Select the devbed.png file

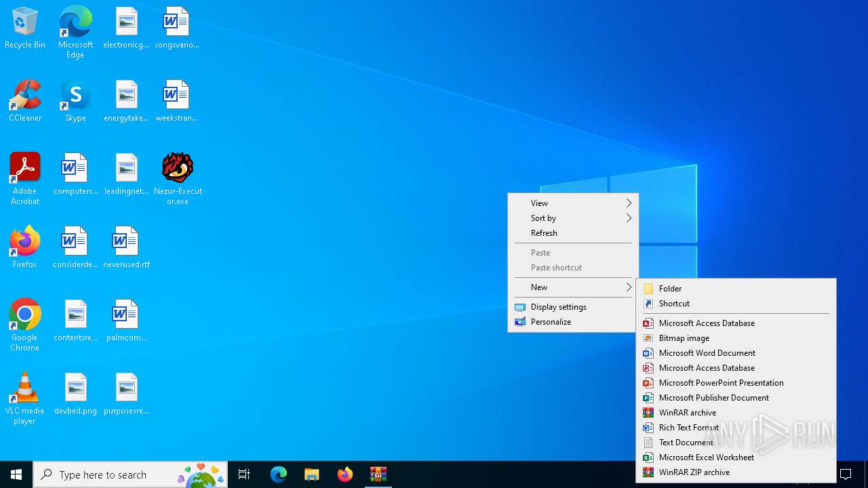coord(75,394)
